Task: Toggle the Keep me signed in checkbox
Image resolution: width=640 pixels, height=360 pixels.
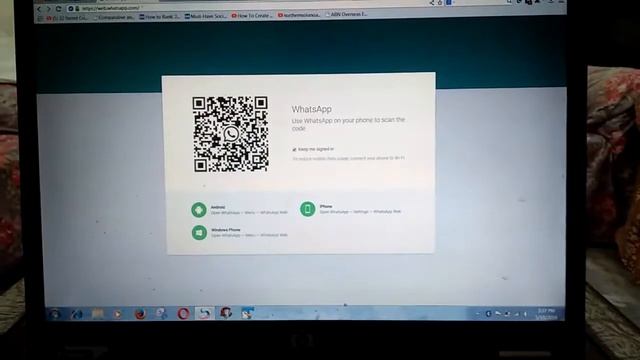Action: click(x=294, y=149)
